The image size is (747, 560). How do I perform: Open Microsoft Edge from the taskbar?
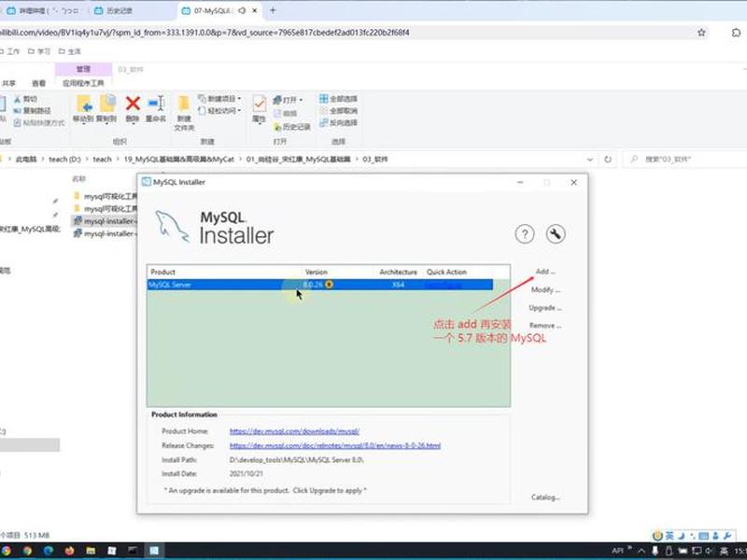point(49,551)
